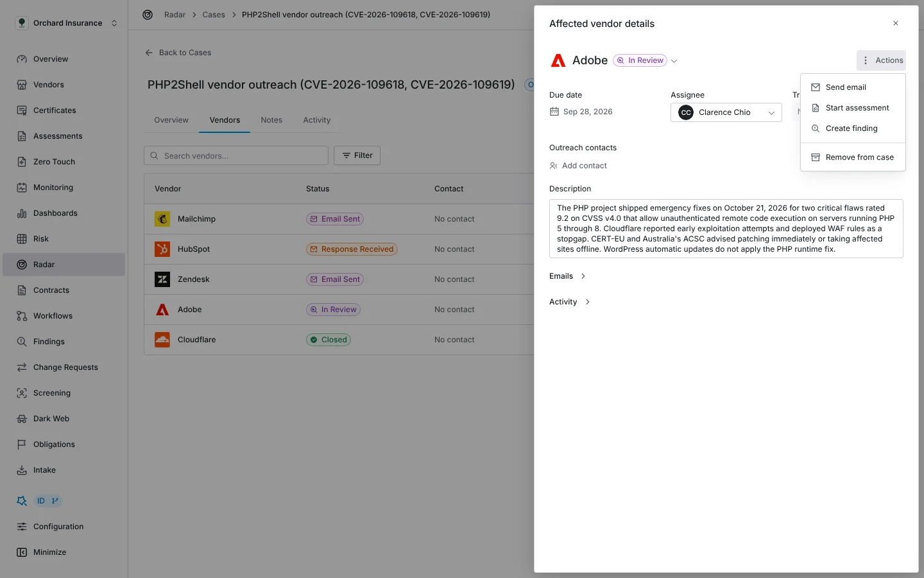Select the Cloudflare vendor row

(339, 340)
